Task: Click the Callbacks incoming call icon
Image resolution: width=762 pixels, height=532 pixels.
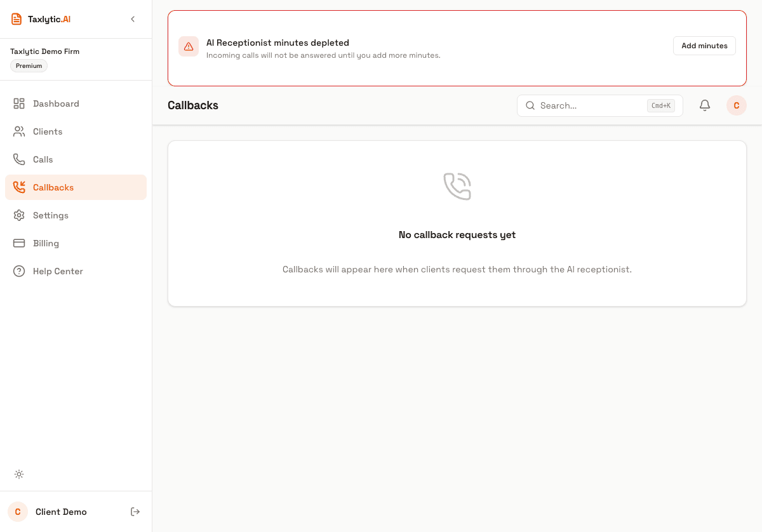Action: pyautogui.click(x=19, y=187)
